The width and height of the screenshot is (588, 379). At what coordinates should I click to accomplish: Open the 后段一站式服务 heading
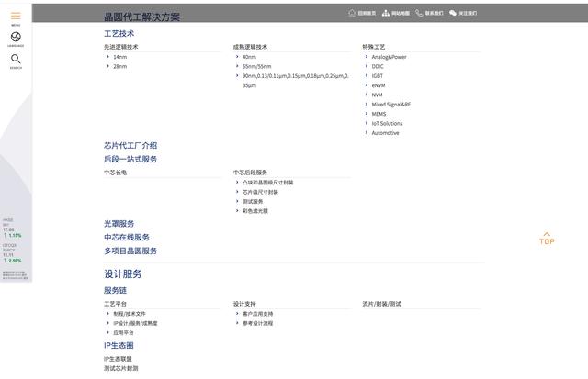pyautogui.click(x=130, y=159)
